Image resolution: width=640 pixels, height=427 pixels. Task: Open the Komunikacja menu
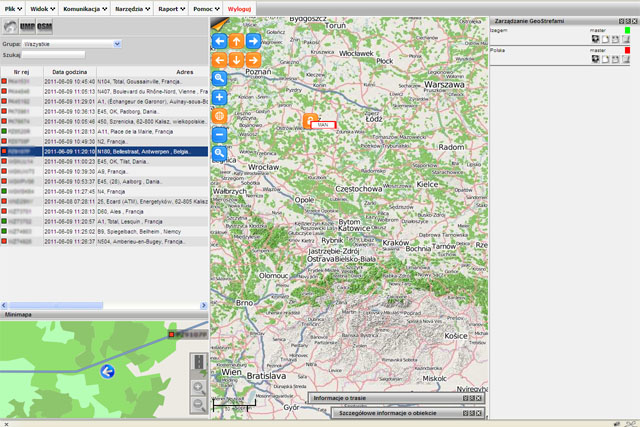[85, 9]
